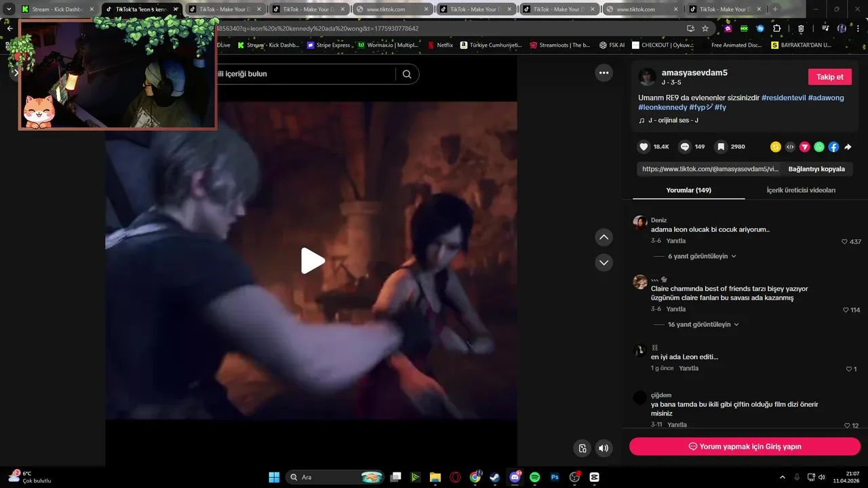This screenshot has height=488, width=868.
Task: Open Discord from the taskbar
Action: click(515, 477)
